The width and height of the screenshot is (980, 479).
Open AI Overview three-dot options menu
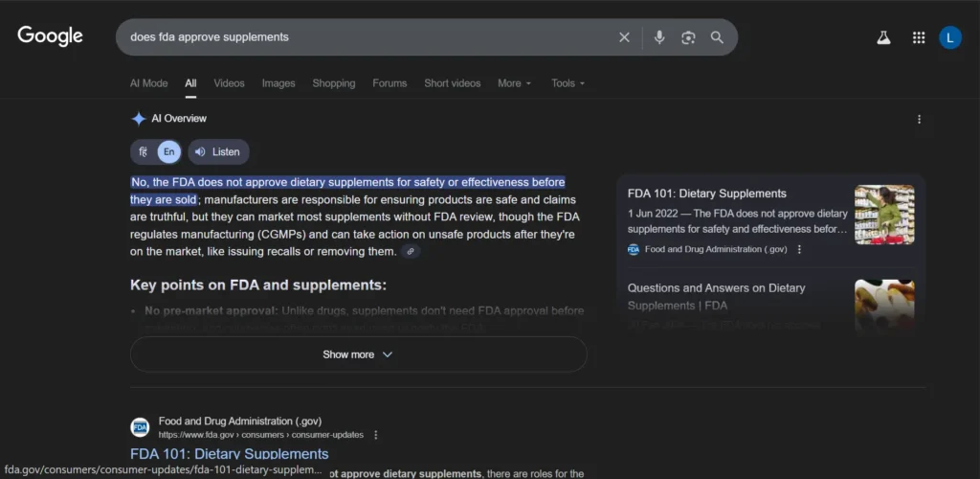pyautogui.click(x=919, y=120)
